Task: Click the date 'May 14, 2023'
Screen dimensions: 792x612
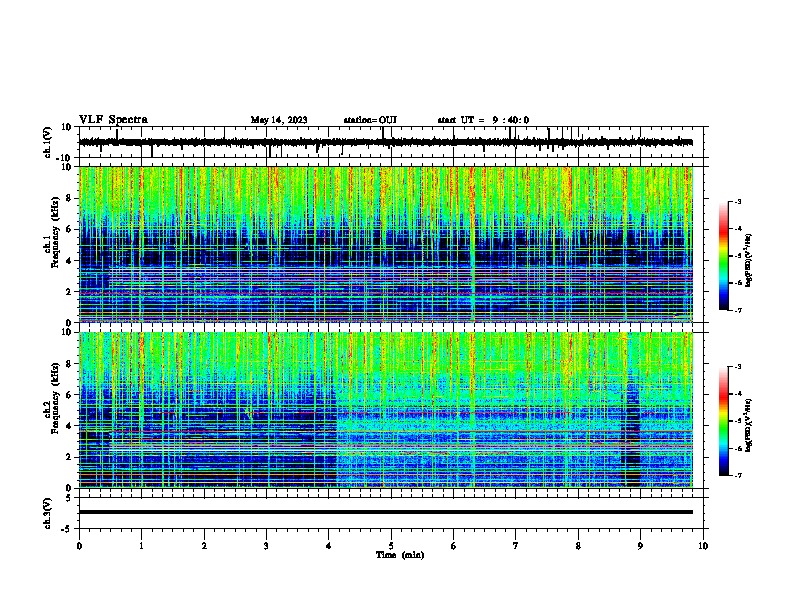Action: [279, 120]
